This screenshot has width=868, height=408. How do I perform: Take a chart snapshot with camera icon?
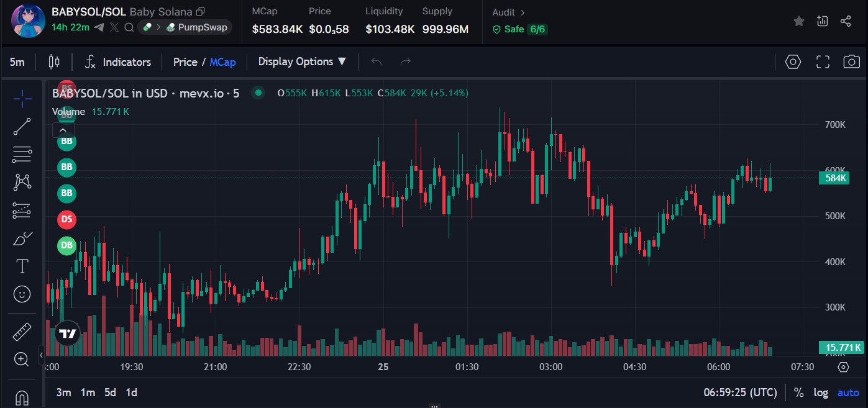coord(851,61)
